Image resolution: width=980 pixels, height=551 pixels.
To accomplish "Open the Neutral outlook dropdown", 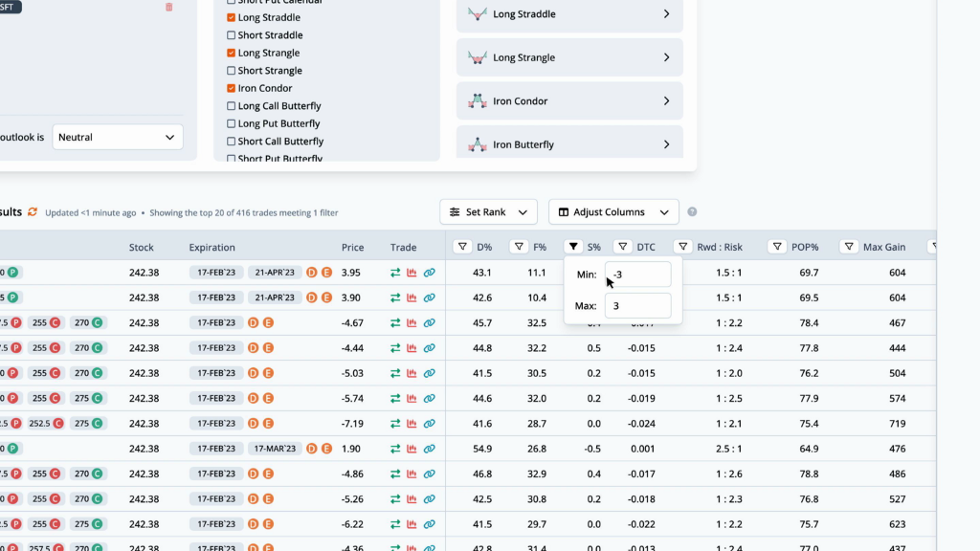I will (118, 137).
